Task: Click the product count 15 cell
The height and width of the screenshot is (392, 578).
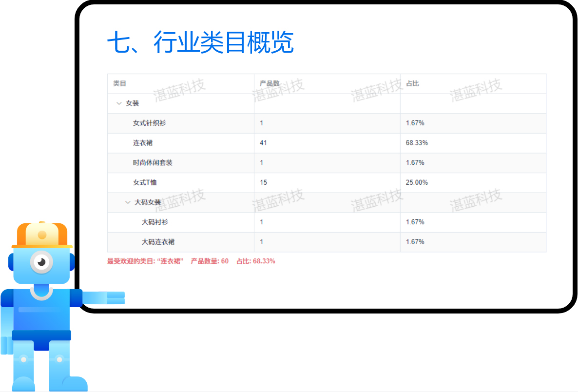Action: (x=263, y=183)
